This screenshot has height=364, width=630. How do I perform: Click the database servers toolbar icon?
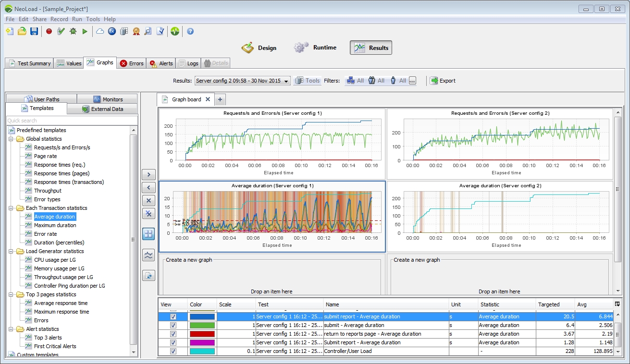pos(124,31)
